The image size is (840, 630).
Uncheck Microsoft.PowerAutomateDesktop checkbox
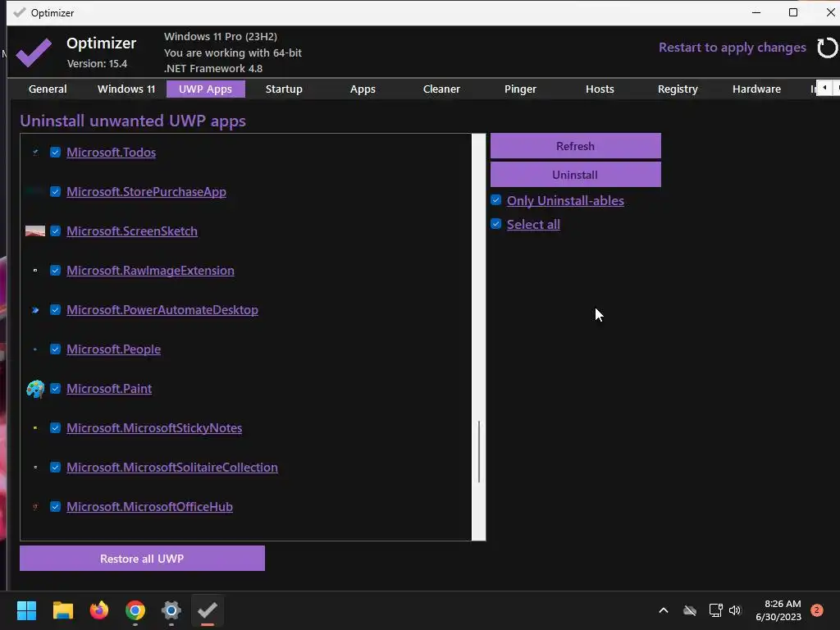pyautogui.click(x=55, y=309)
